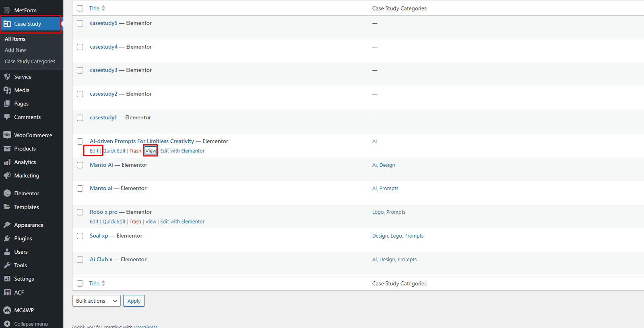The image size is (644, 328).
Task: Go to Case Study Categories submenu
Action: pyautogui.click(x=30, y=61)
